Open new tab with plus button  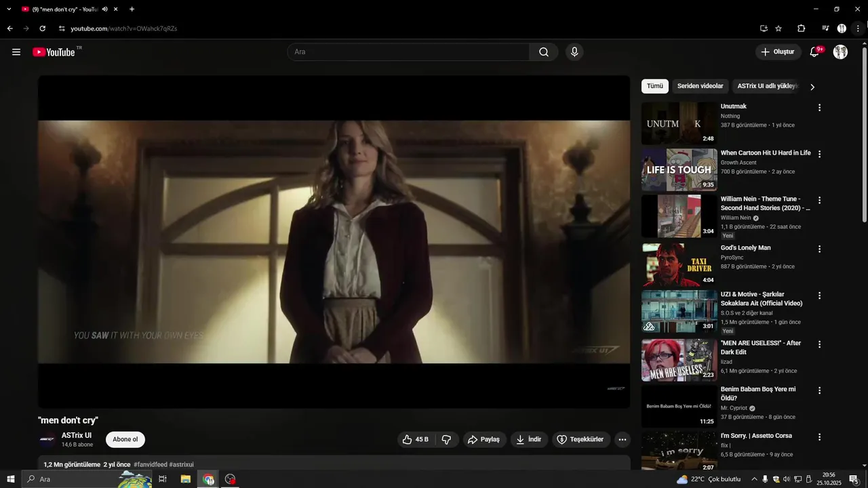pyautogui.click(x=132, y=9)
